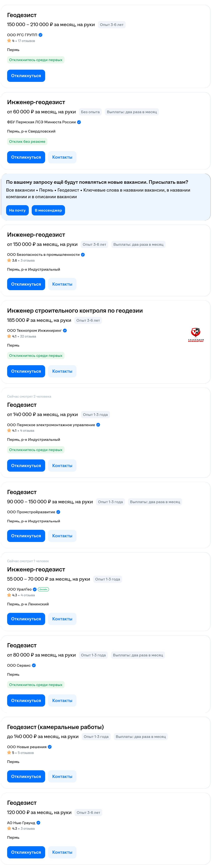218x868 pixels.
Task: Click the verified checkmark next to ООО Промстройразвитие
Action: (58, 512)
